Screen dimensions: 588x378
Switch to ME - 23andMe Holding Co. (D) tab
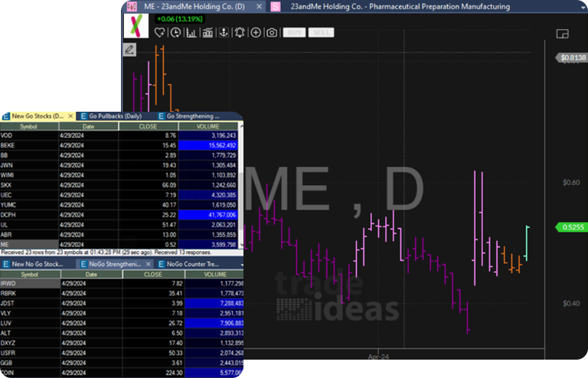pyautogui.click(x=194, y=6)
